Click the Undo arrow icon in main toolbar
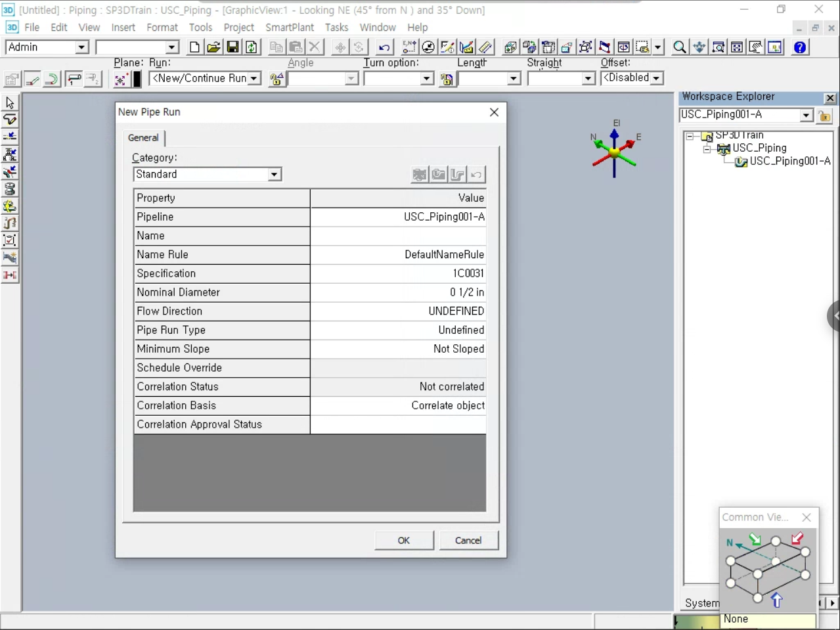The height and width of the screenshot is (630, 840). 384,47
